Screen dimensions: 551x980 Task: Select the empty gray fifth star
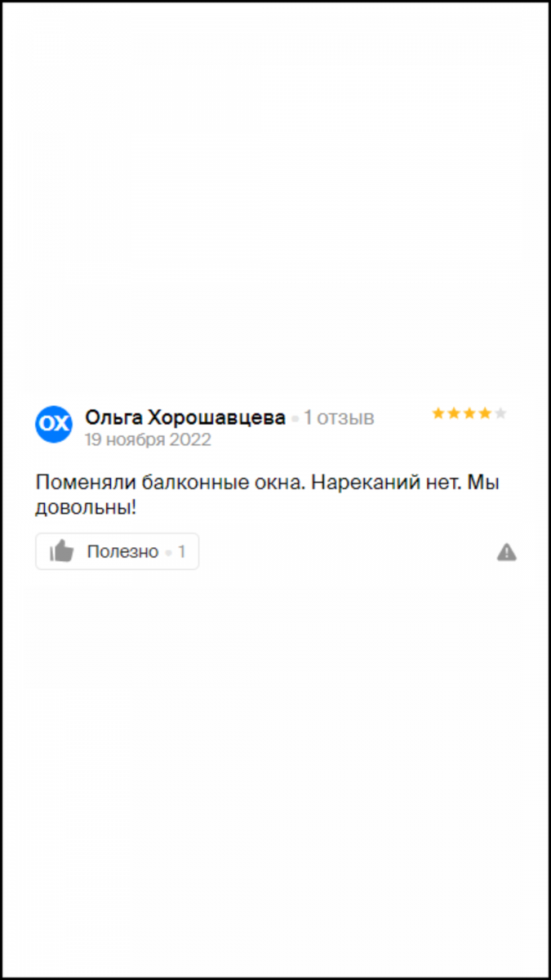500,413
